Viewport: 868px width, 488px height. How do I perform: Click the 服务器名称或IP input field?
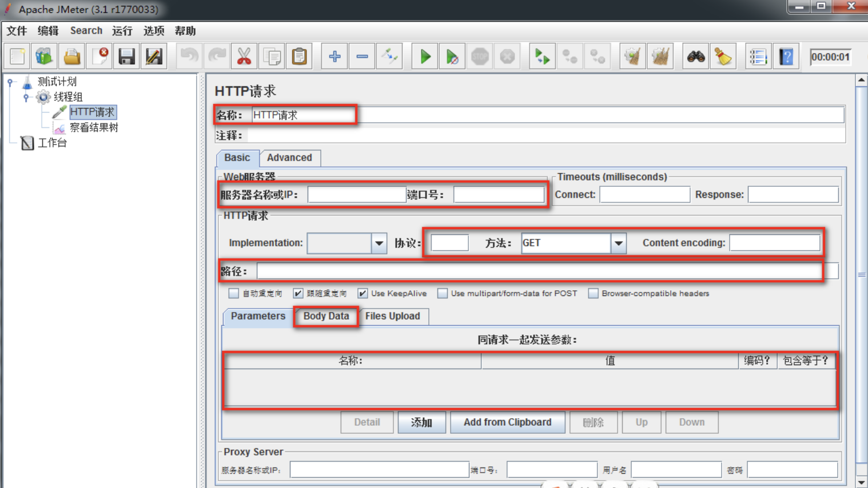click(357, 195)
